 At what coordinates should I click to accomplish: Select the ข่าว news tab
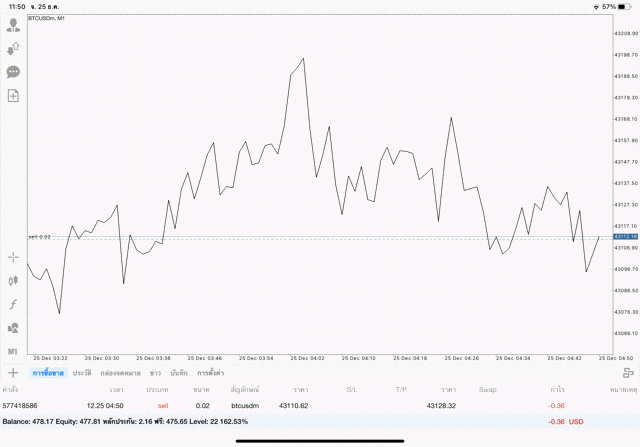155,372
